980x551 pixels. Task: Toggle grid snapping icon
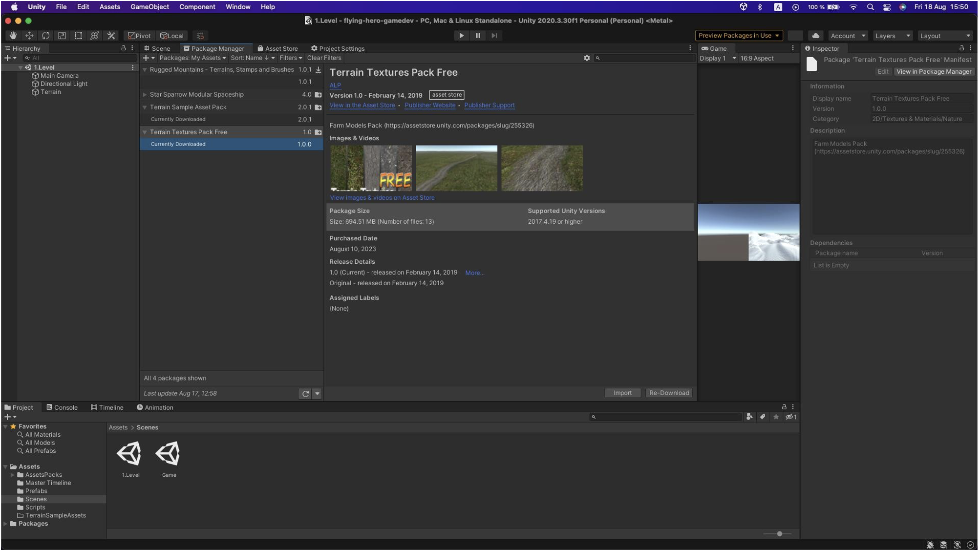[200, 36]
